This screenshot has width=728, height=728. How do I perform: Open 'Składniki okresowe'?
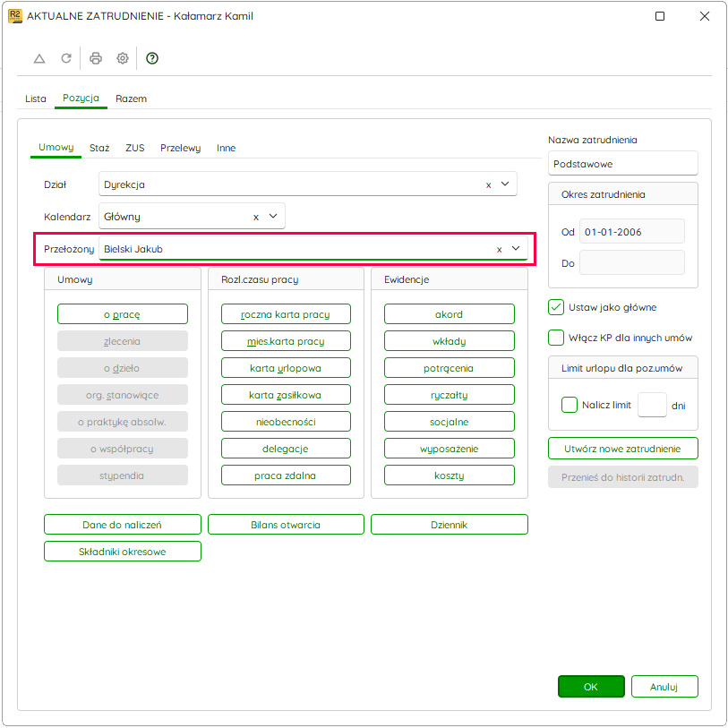click(123, 552)
